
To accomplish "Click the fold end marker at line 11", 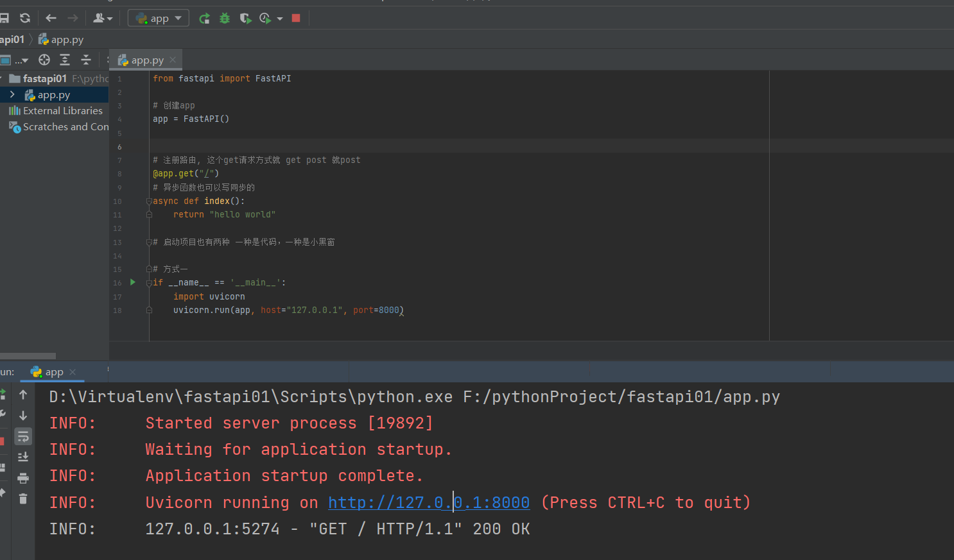I will click(149, 214).
